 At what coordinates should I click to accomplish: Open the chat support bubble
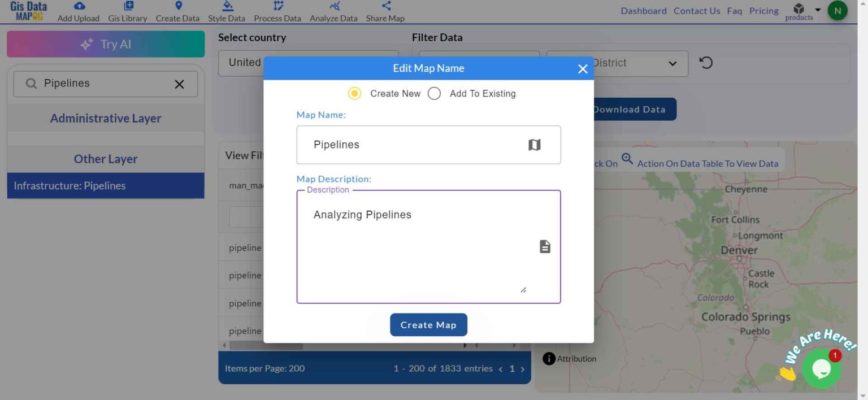[x=821, y=368]
